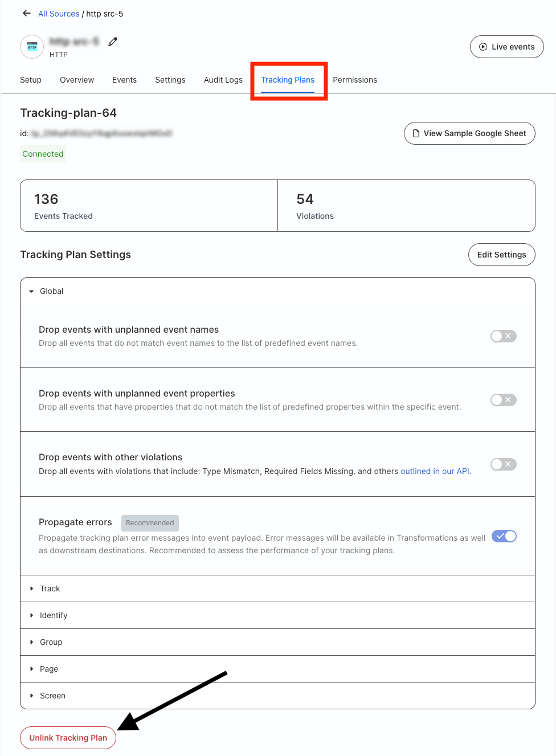Open the Permissions tab

click(x=355, y=80)
